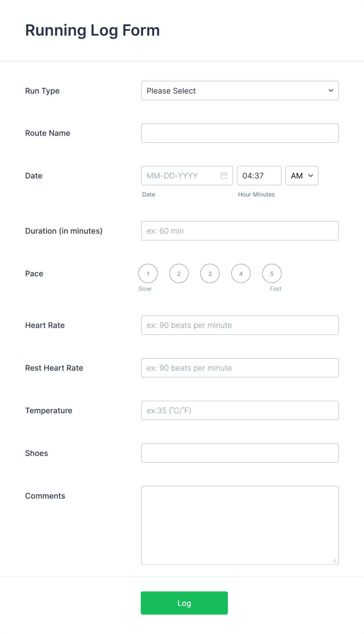Select pace rating 3

[x=210, y=273]
